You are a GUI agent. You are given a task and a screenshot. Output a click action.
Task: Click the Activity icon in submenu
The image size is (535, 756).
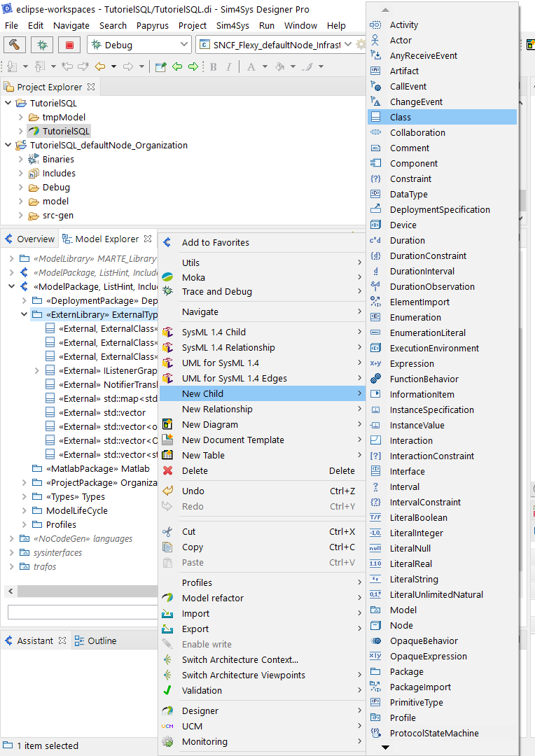(x=375, y=24)
